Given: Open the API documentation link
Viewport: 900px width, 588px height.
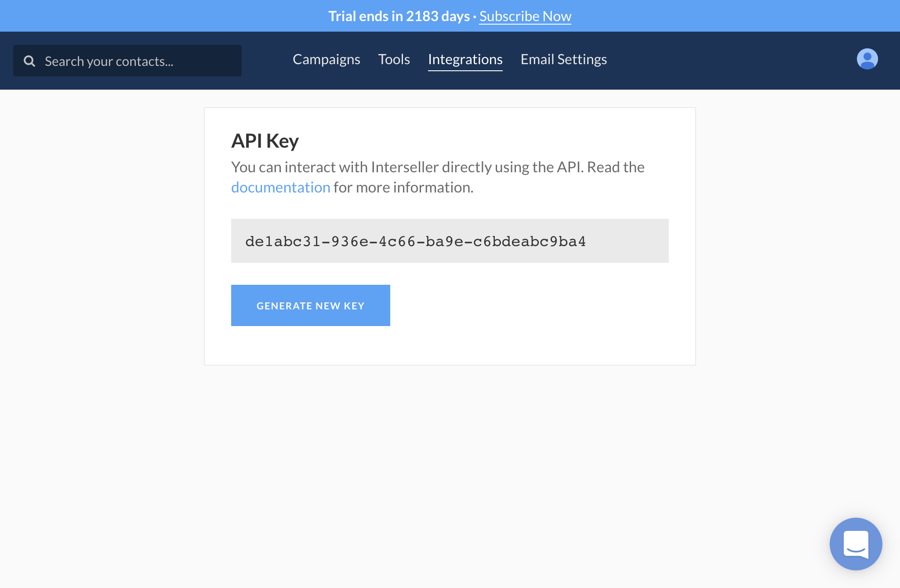Looking at the screenshot, I should click(x=281, y=187).
